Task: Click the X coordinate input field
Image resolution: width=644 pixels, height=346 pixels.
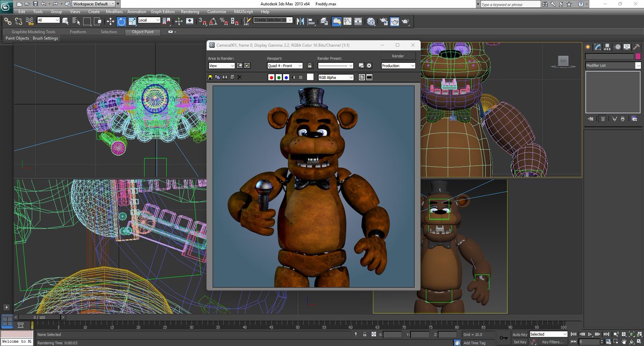Action: tap(392, 334)
